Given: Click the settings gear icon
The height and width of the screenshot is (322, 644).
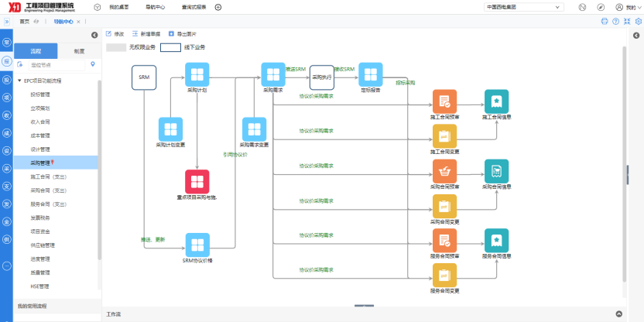Looking at the screenshot, I should point(638,21).
